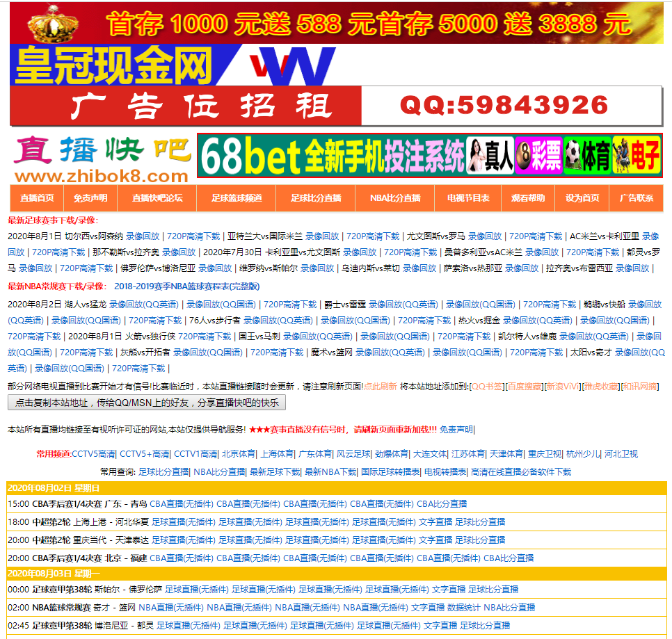The width and height of the screenshot is (672, 639).
Task: Click the 新浪ViVi bookmark link
Action: pos(563,387)
